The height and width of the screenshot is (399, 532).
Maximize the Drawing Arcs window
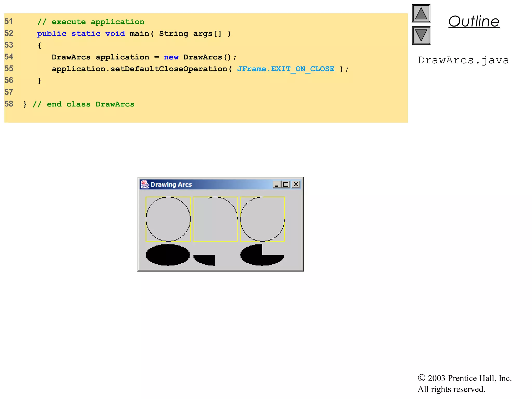tap(286, 184)
